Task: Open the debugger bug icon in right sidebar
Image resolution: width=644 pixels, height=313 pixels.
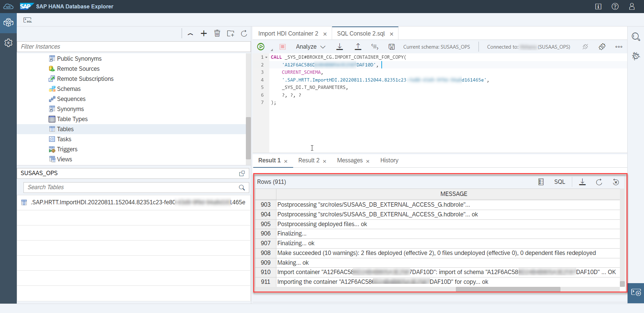Action: pos(636,56)
